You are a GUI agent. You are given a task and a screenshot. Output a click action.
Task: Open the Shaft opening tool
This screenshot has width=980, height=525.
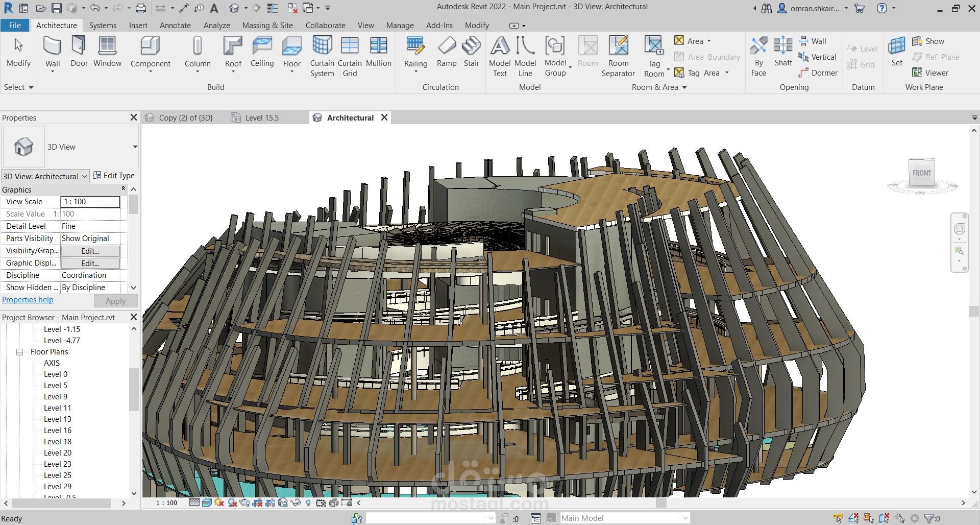pos(782,54)
